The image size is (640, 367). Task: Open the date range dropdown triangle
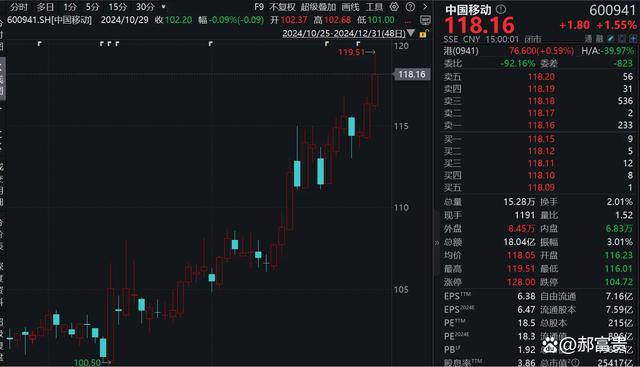(411, 33)
